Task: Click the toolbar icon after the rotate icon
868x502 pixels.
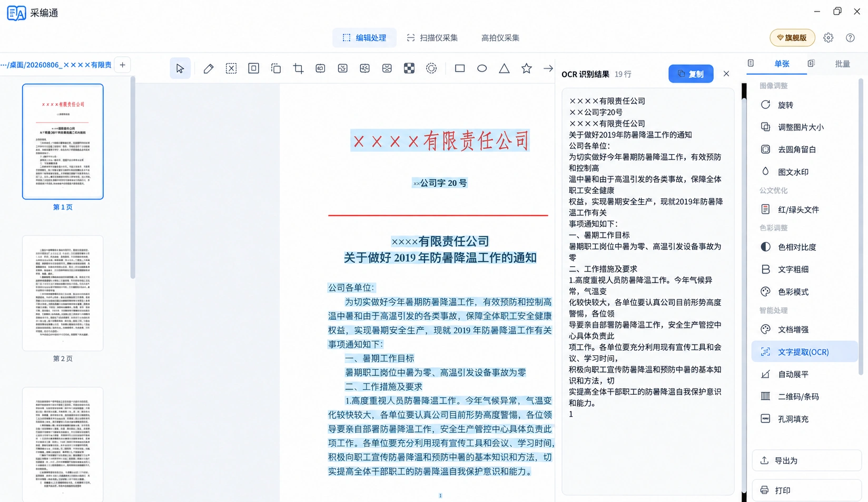Action: click(342, 68)
